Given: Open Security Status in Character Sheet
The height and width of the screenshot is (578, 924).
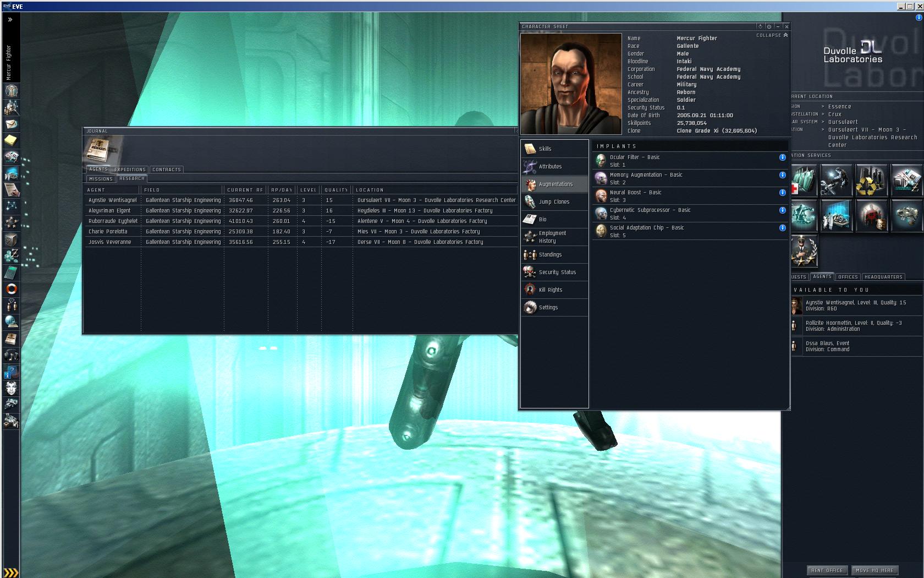Looking at the screenshot, I should pos(554,272).
